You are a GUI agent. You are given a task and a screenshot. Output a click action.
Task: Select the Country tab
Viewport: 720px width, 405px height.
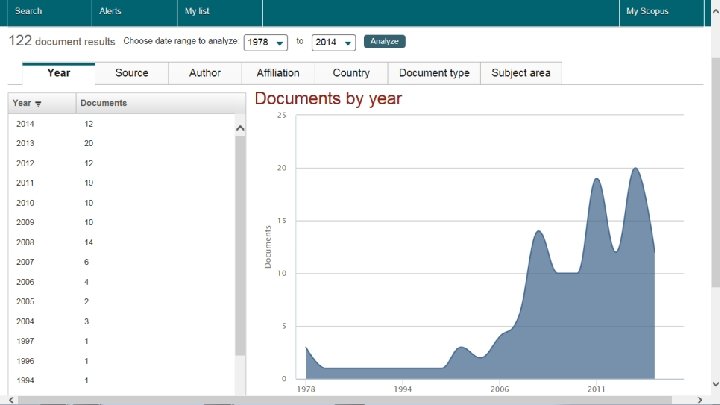pyautogui.click(x=351, y=73)
